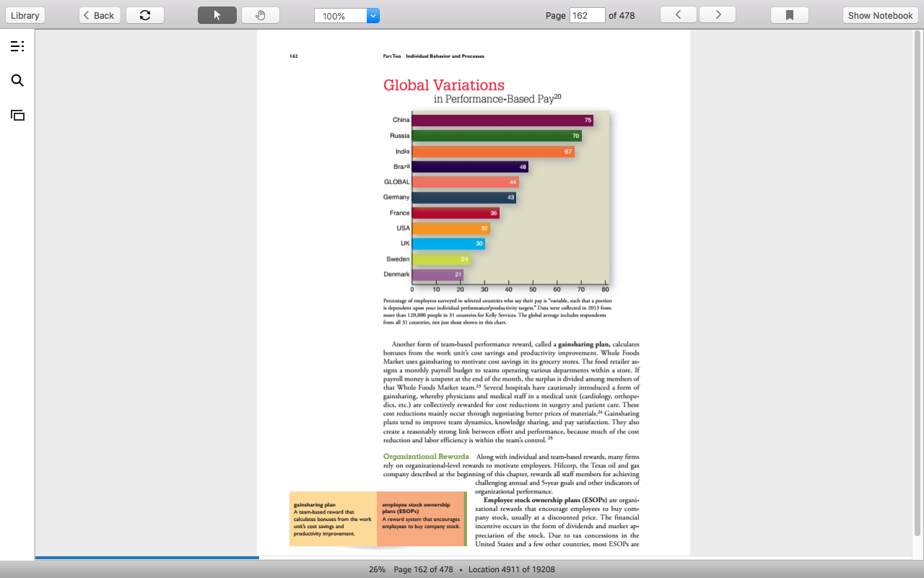The width and height of the screenshot is (924, 578).
Task: Click the page number field
Action: point(588,15)
